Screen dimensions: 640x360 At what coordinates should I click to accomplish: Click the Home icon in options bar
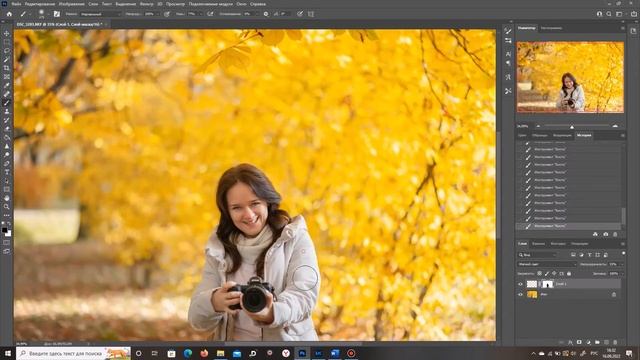[9, 14]
